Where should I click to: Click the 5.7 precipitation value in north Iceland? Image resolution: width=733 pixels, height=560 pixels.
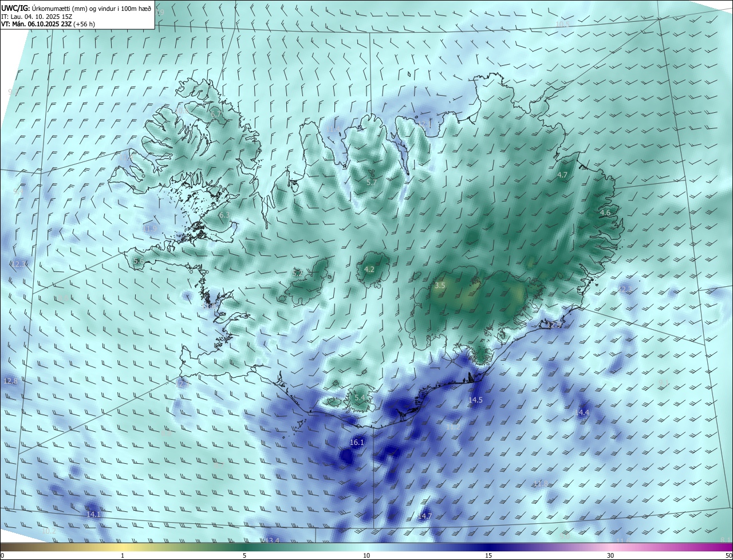[x=372, y=183]
